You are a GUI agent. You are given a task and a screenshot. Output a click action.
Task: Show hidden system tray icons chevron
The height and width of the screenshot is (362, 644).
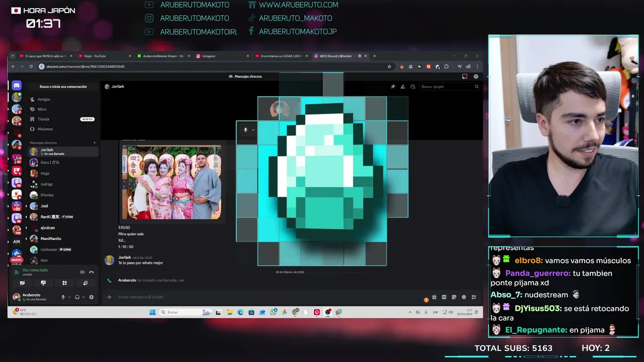[410, 312]
